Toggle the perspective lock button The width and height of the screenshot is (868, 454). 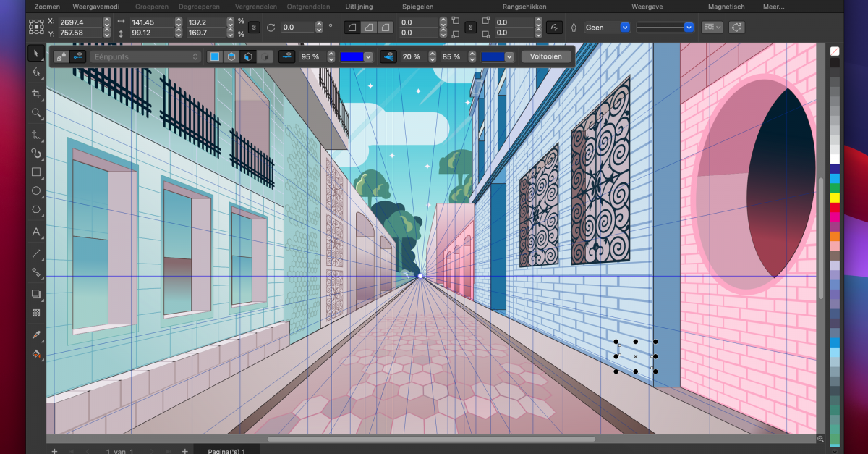[x=62, y=56]
